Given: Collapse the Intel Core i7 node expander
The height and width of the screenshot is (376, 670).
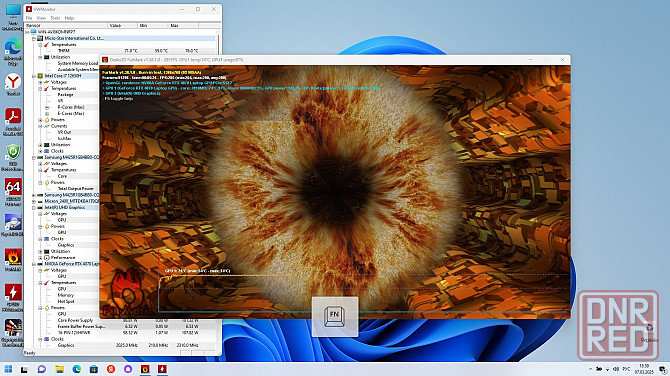Looking at the screenshot, I should 34,76.
